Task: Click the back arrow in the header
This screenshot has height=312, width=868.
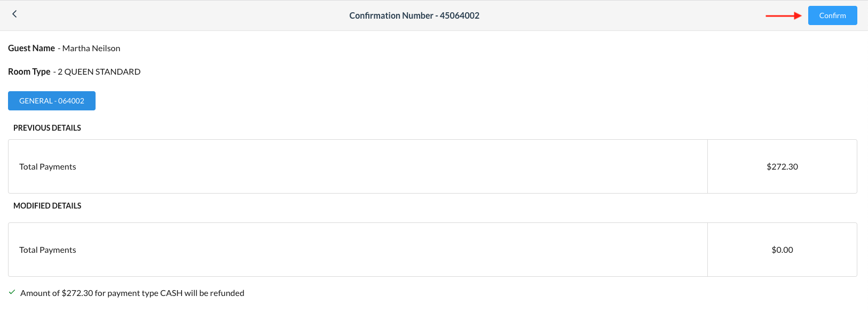Action: [x=14, y=14]
